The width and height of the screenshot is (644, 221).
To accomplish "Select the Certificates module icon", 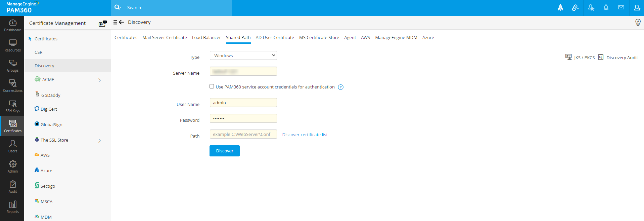I will [12, 126].
